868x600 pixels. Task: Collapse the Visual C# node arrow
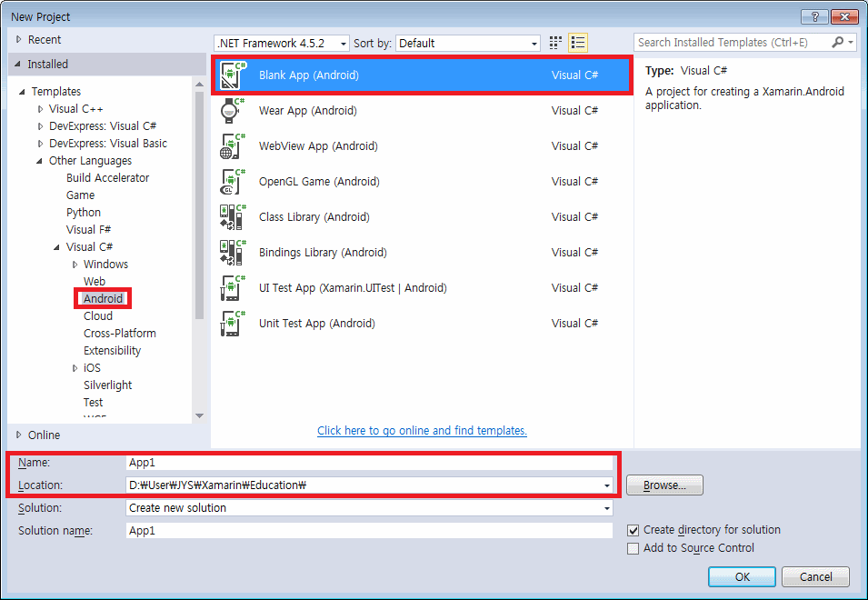(56, 247)
